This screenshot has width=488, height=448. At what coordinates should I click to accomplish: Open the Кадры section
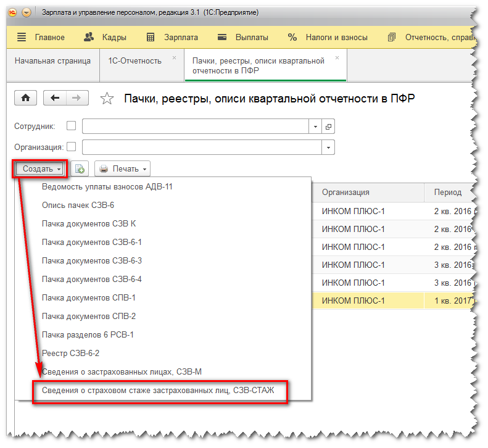[114, 38]
